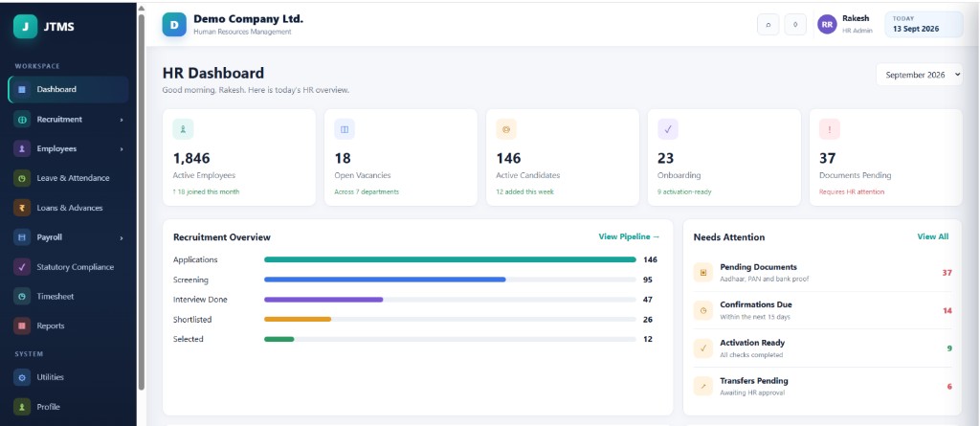Click 'Requires HR attention' text
The image size is (980, 426).
click(x=852, y=192)
